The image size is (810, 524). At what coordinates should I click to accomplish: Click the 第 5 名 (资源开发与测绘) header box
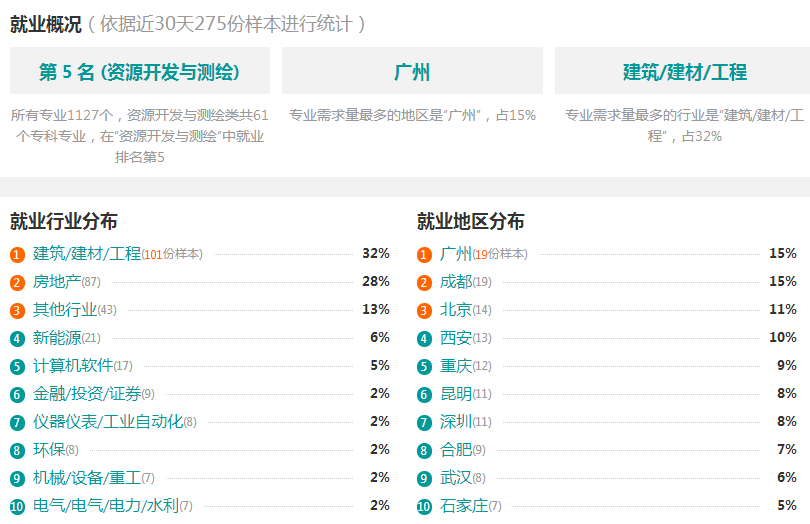[x=140, y=71]
